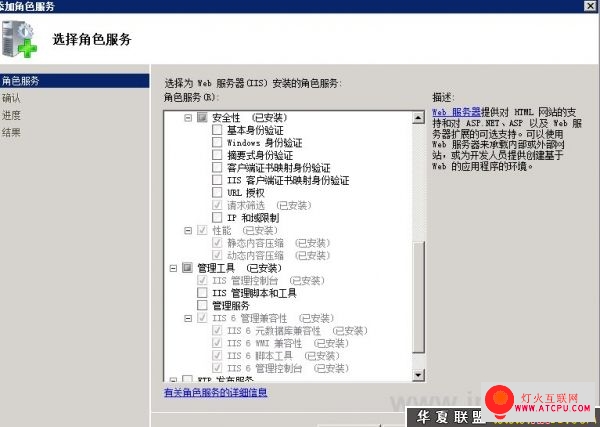Open 有关角色服务的详细信息 link
Screen dimensions: 600x427
coord(215,392)
